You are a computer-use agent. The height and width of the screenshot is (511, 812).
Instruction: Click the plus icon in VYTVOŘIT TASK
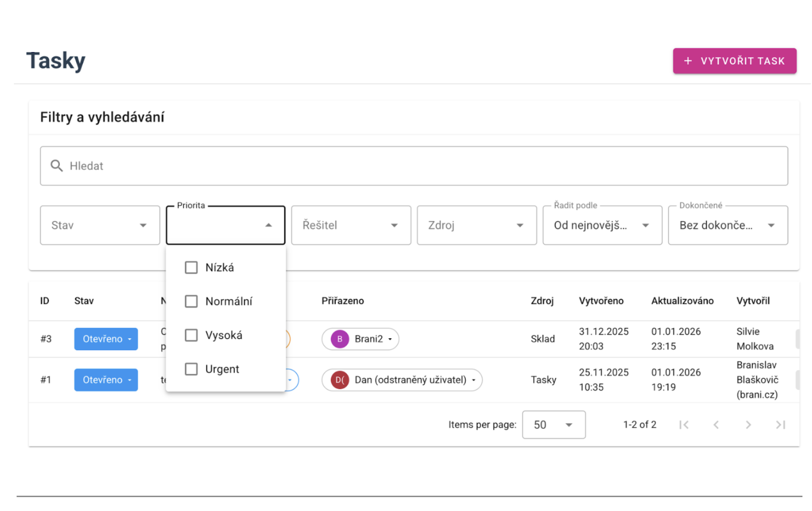[688, 61]
